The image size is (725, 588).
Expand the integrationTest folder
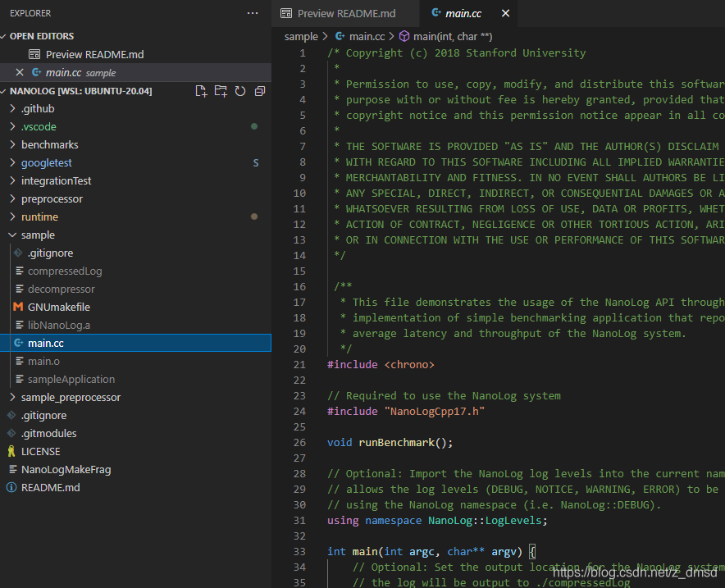coord(12,180)
